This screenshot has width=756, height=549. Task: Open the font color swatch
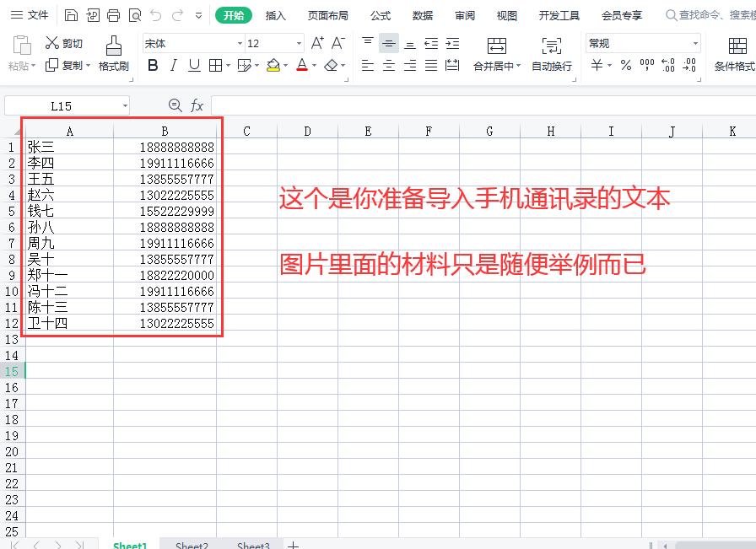[300, 63]
